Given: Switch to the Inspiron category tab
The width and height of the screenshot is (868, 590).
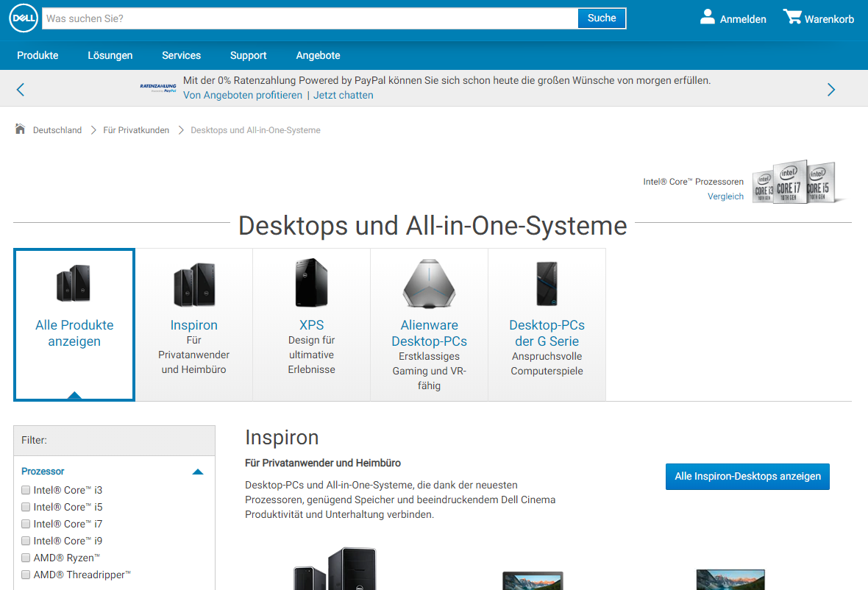Looking at the screenshot, I should [x=193, y=325].
